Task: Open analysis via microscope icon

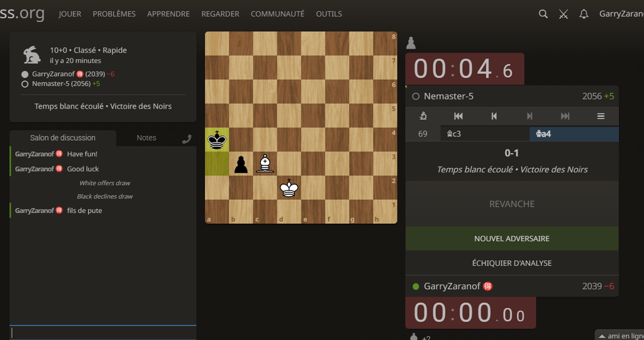Action: pos(424,116)
